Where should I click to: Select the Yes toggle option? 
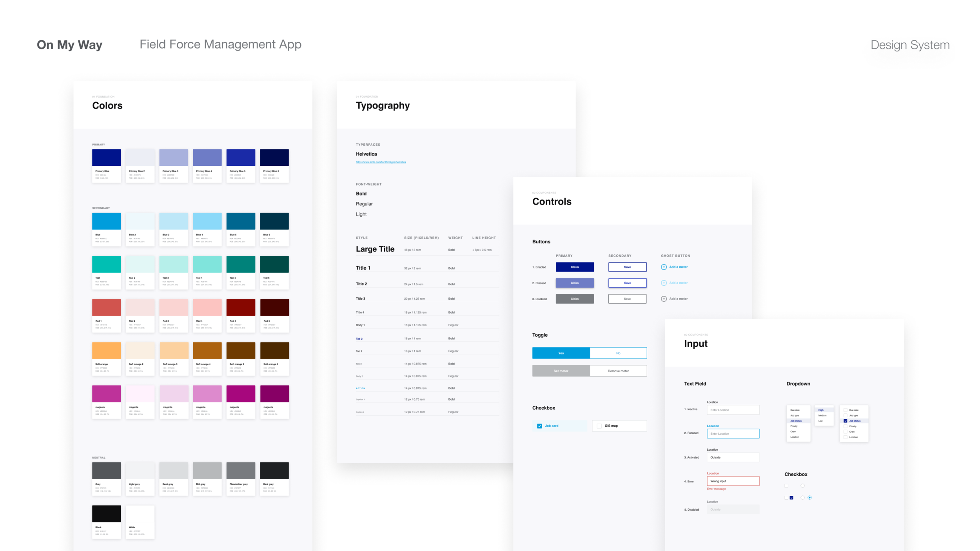561,353
